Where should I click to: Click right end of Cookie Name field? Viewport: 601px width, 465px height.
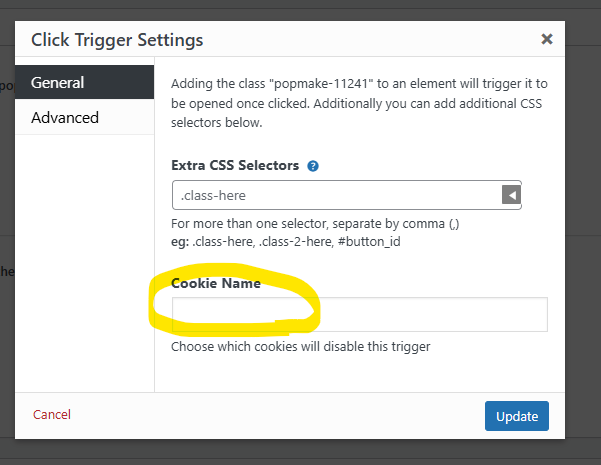537,314
